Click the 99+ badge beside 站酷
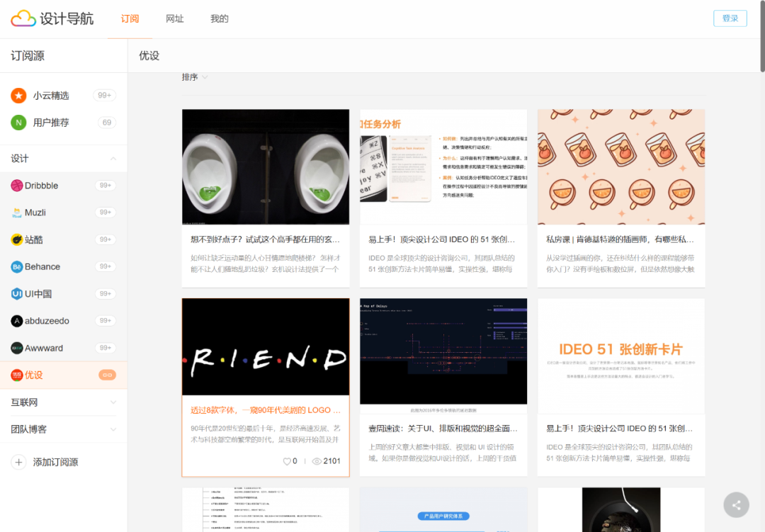This screenshot has height=532, width=765. [106, 239]
